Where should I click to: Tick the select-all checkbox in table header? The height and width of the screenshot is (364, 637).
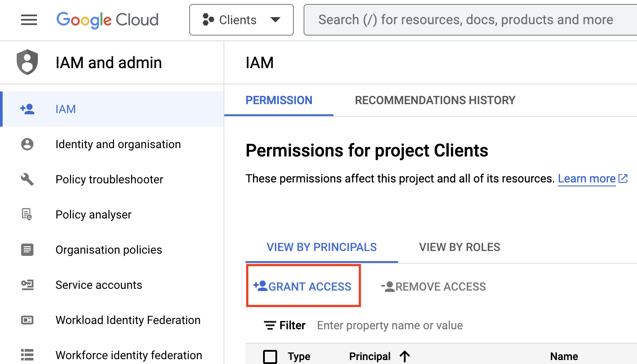270,357
